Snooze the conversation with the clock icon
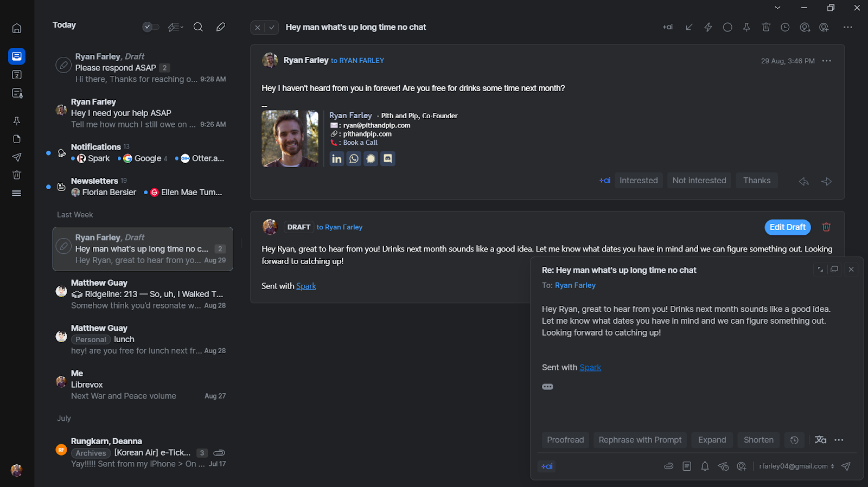 pyautogui.click(x=785, y=27)
